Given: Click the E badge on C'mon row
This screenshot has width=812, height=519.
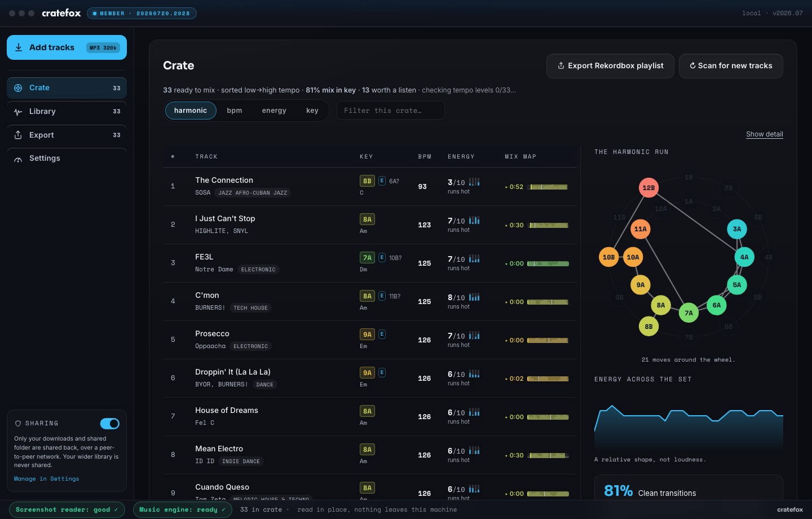Looking at the screenshot, I should coord(382,296).
